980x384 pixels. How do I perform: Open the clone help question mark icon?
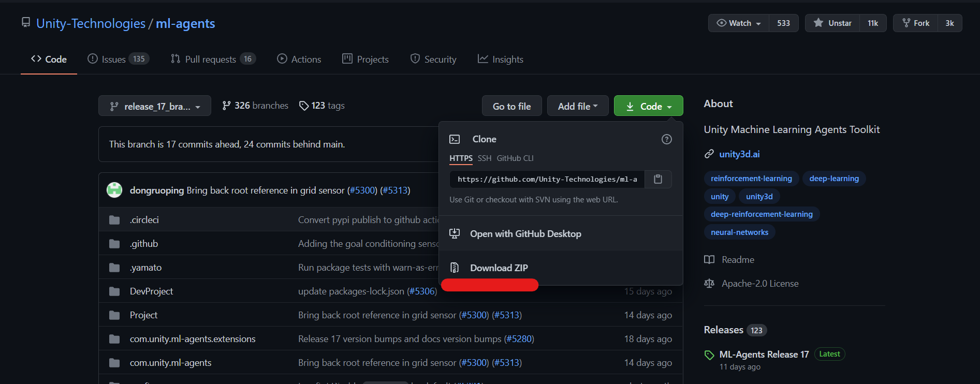(667, 139)
